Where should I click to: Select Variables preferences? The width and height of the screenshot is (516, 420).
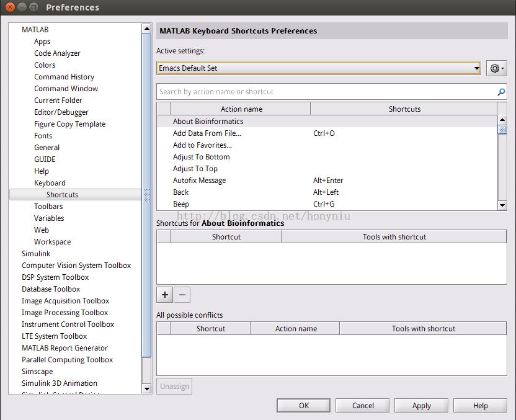coord(49,218)
